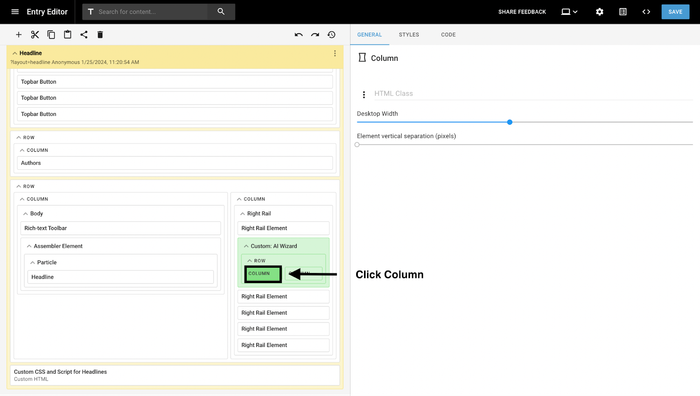The height and width of the screenshot is (396, 700).
Task: Select the Headline particle item
Action: click(121, 277)
